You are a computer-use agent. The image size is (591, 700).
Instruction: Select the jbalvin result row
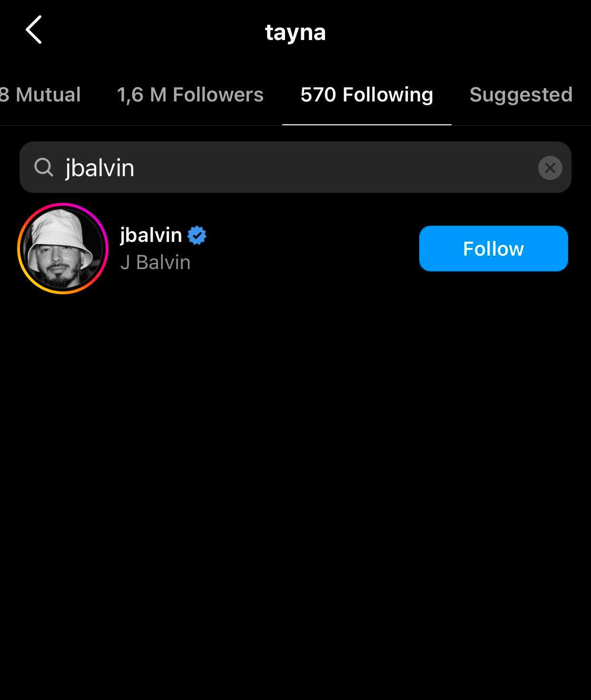295,249
